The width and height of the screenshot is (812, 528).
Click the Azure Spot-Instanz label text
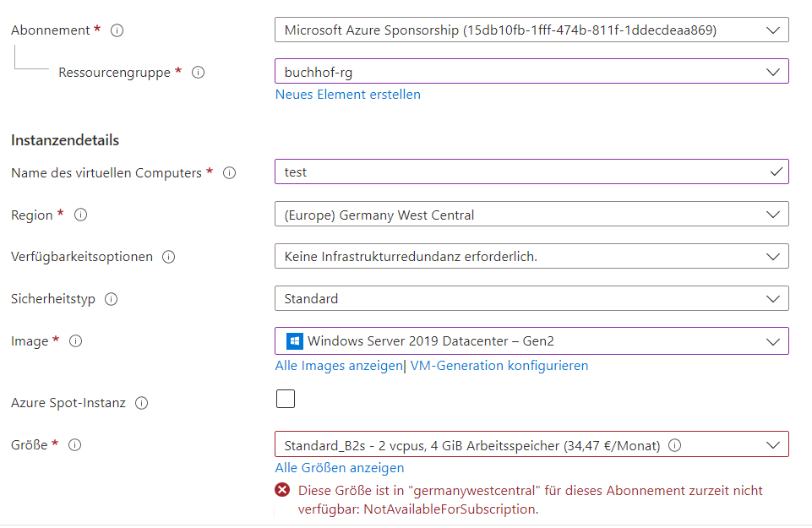[68, 403]
